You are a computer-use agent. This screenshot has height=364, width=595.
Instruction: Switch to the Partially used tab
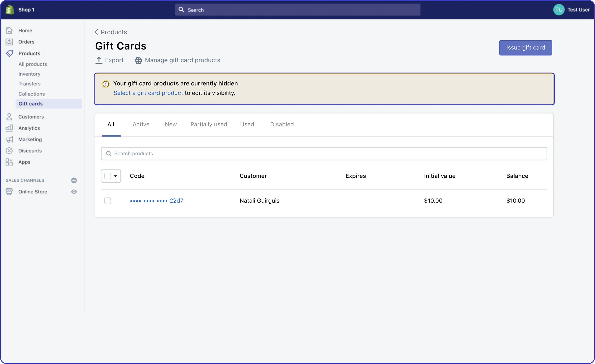pyautogui.click(x=209, y=125)
